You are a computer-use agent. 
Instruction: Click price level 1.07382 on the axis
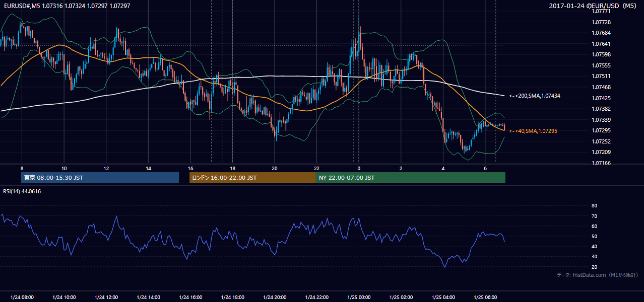tap(602, 109)
